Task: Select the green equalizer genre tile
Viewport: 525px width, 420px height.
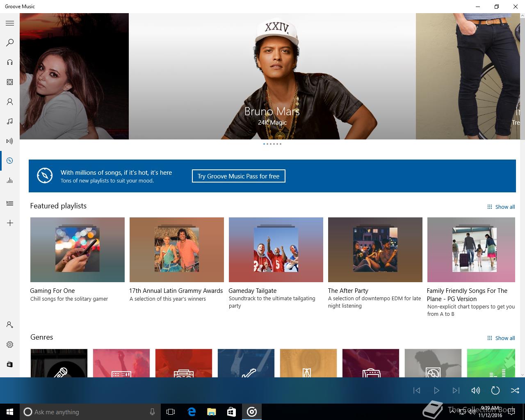Action: 491,363
